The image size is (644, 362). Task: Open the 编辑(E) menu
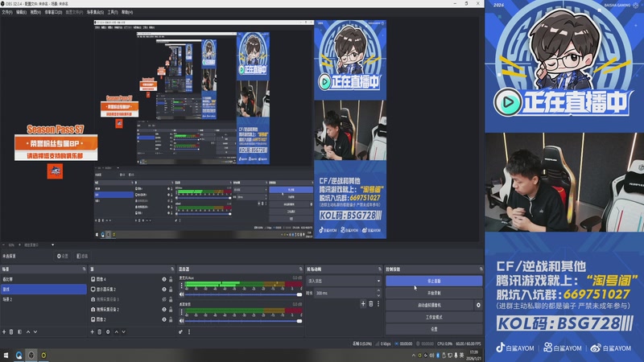point(22,12)
